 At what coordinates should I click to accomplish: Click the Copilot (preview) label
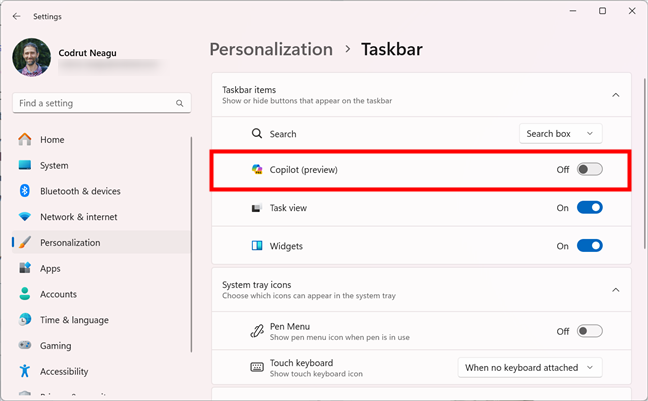click(303, 169)
